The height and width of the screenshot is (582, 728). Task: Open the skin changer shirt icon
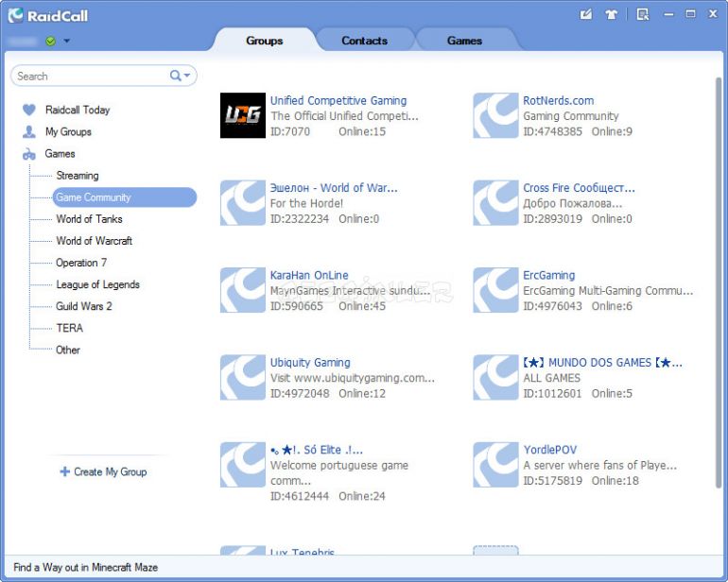(611, 14)
